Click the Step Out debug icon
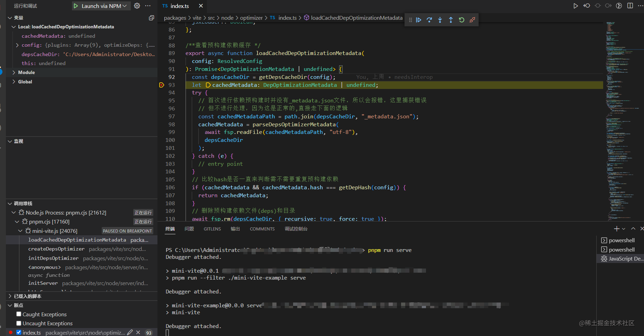 [x=451, y=20]
